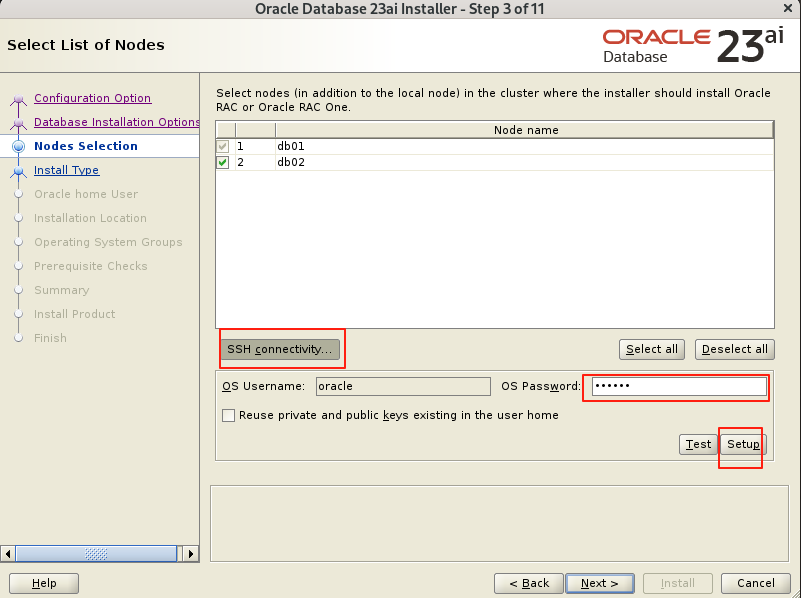
Task: Select the Nodes Selection step
Action: coord(86,146)
